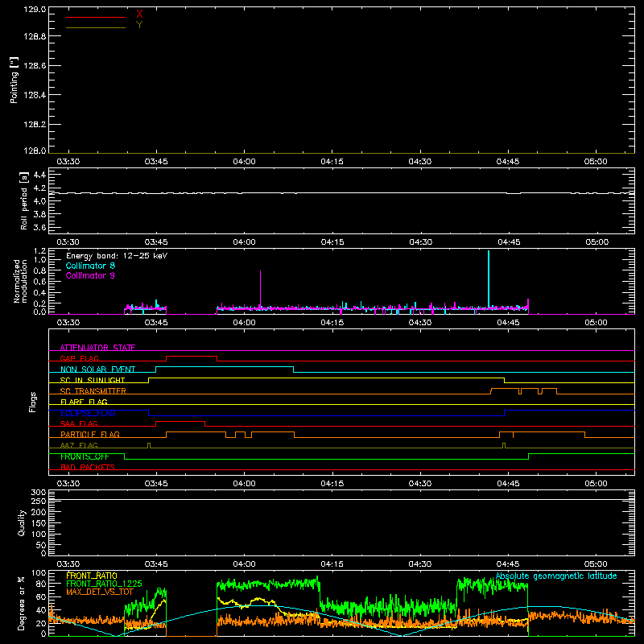Click the FLARE_FLAG label
The width and height of the screenshot is (644, 644).
tap(84, 402)
